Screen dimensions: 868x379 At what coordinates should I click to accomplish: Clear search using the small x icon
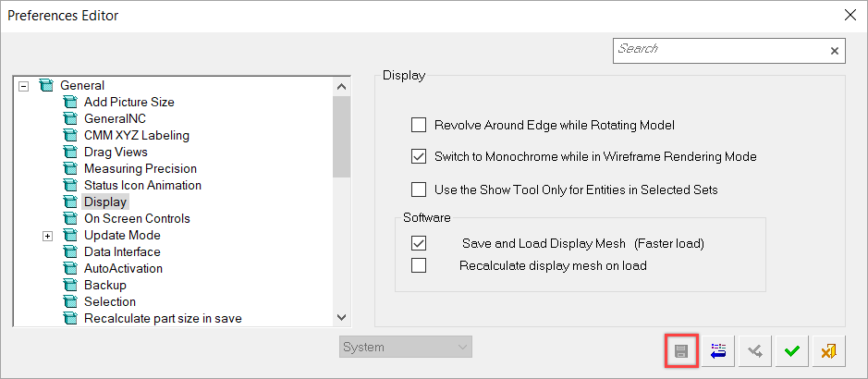pyautogui.click(x=834, y=51)
